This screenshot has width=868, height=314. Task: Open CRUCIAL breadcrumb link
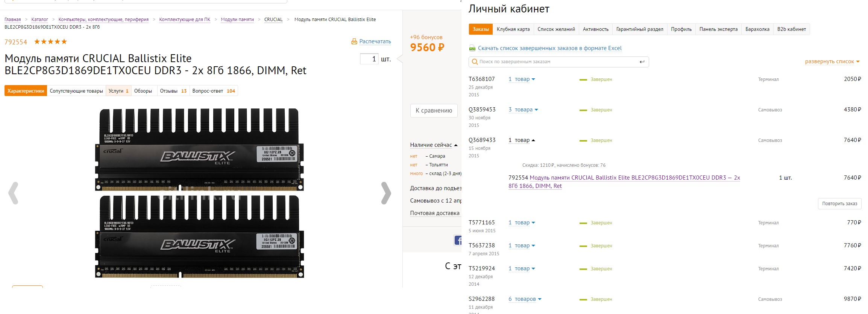(273, 20)
